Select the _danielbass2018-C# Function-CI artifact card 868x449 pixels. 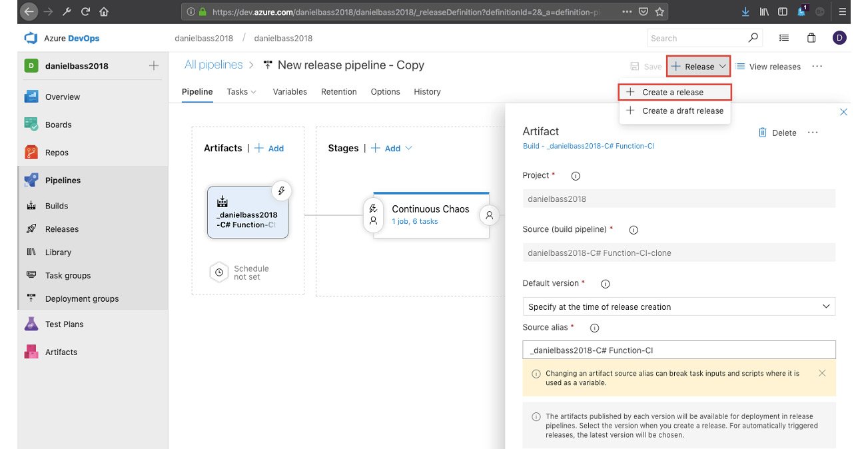click(248, 212)
